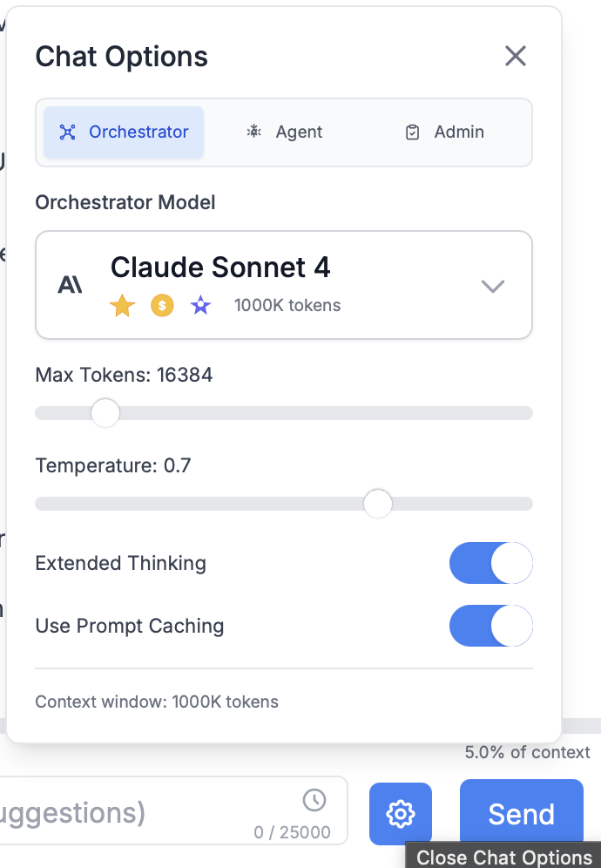
Task: Click the Admin clipboard icon
Action: (413, 132)
